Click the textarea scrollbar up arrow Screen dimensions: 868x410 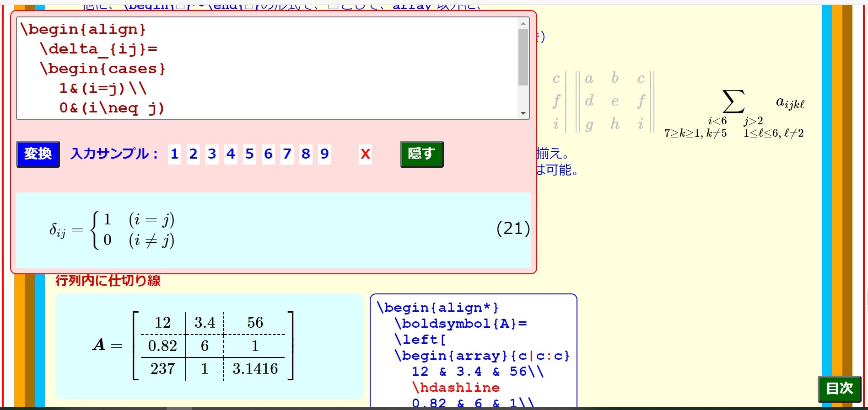tap(523, 23)
